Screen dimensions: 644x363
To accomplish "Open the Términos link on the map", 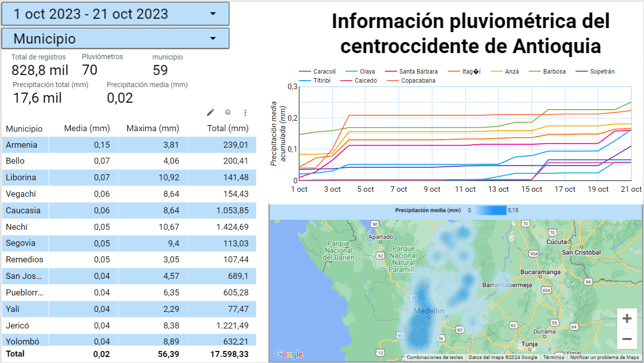I will click(553, 357).
